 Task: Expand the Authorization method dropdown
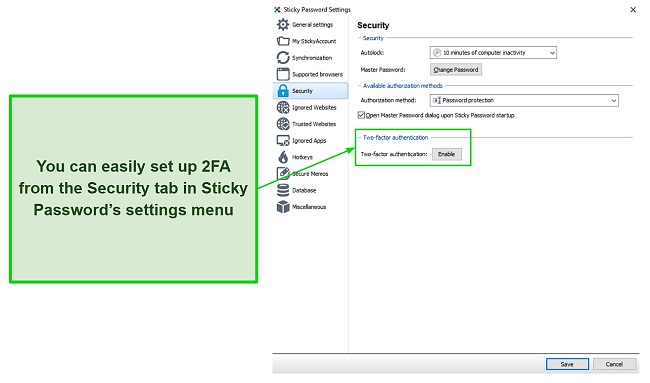[x=524, y=100]
